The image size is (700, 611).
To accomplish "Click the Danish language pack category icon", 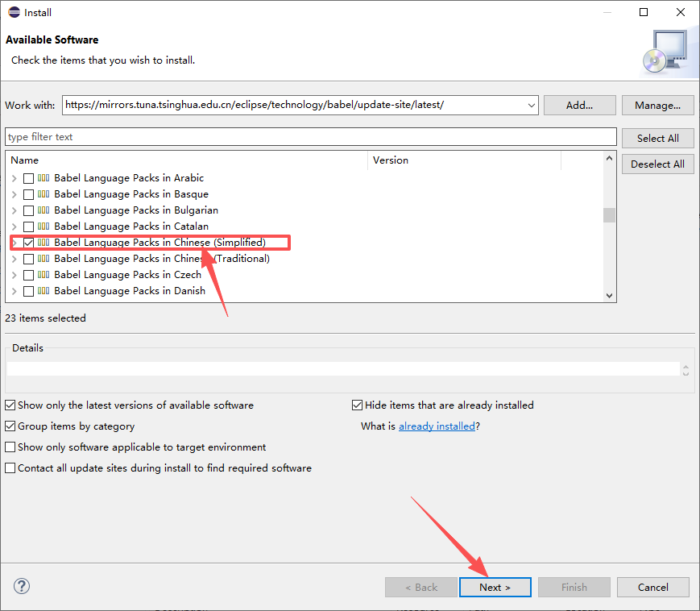I will (x=43, y=290).
